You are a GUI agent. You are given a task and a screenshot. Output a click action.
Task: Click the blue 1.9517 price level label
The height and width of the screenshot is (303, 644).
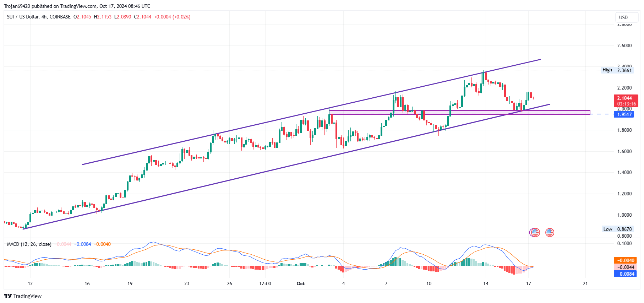click(x=624, y=114)
